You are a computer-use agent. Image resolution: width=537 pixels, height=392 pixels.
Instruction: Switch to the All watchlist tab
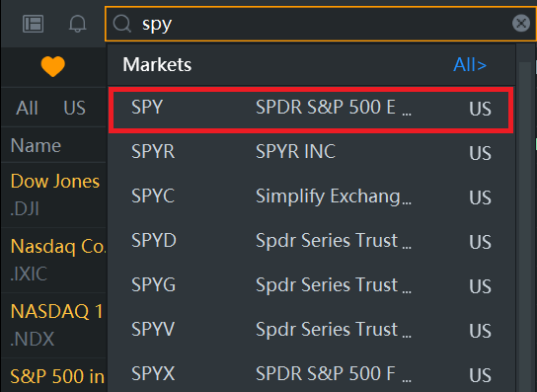[27, 108]
